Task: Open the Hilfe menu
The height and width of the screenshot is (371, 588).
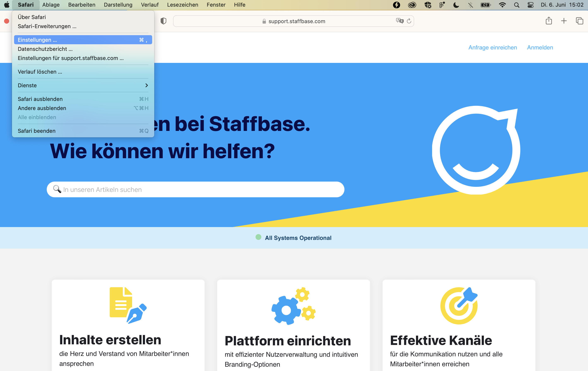Action: (x=239, y=5)
